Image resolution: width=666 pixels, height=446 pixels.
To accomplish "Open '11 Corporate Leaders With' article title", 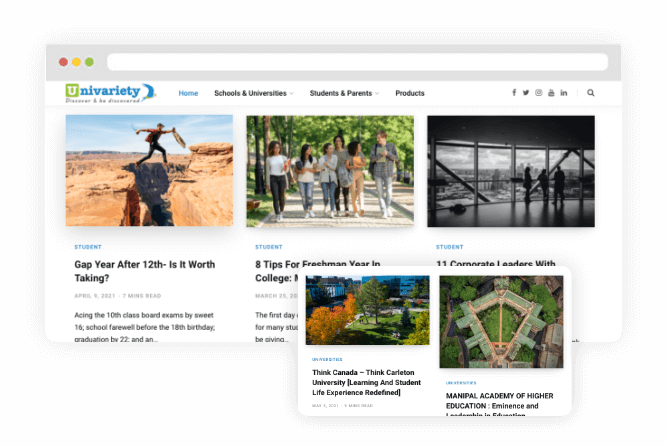I will [x=496, y=263].
